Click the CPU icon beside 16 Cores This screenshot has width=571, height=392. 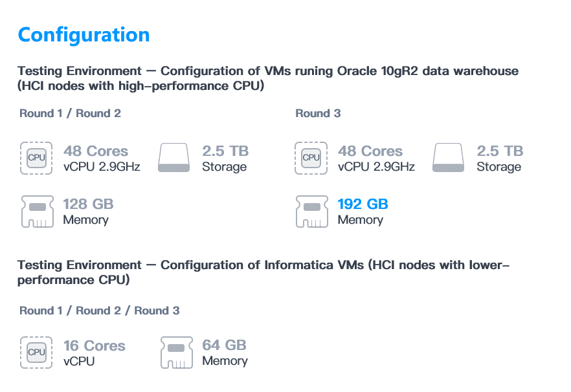[x=36, y=353]
